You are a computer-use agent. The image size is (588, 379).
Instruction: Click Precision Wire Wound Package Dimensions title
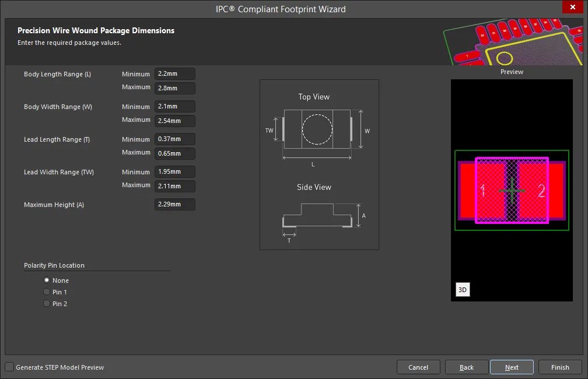point(96,30)
